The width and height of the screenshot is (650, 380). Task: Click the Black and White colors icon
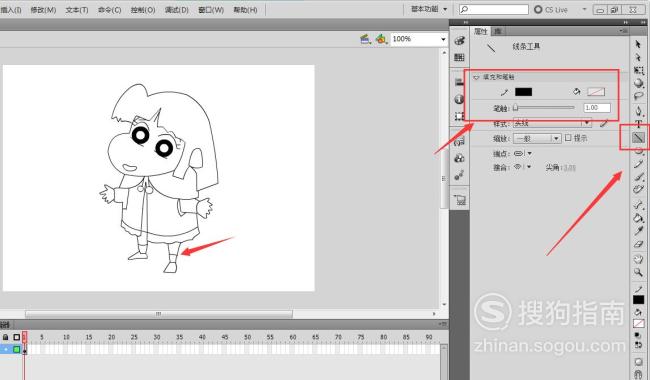[x=638, y=335]
